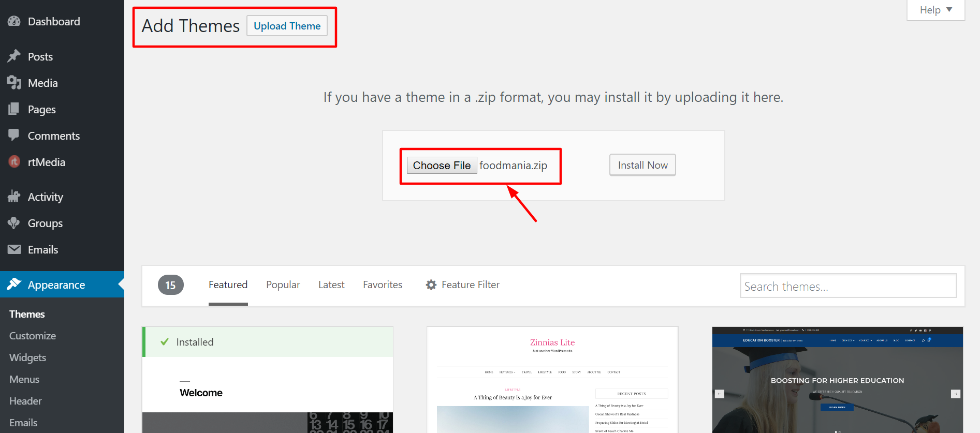Screen dimensions: 980x433
Task: Click the Search themes input field
Action: click(848, 286)
